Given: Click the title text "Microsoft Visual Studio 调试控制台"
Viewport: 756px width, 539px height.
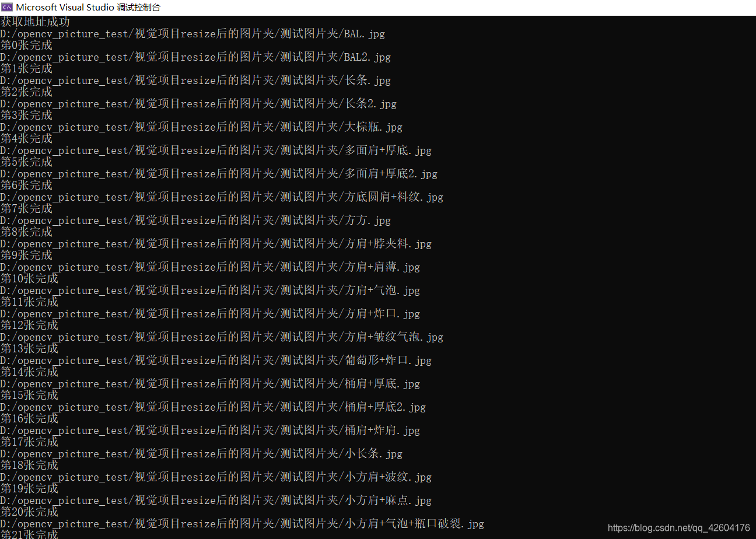Looking at the screenshot, I should tap(88, 8).
